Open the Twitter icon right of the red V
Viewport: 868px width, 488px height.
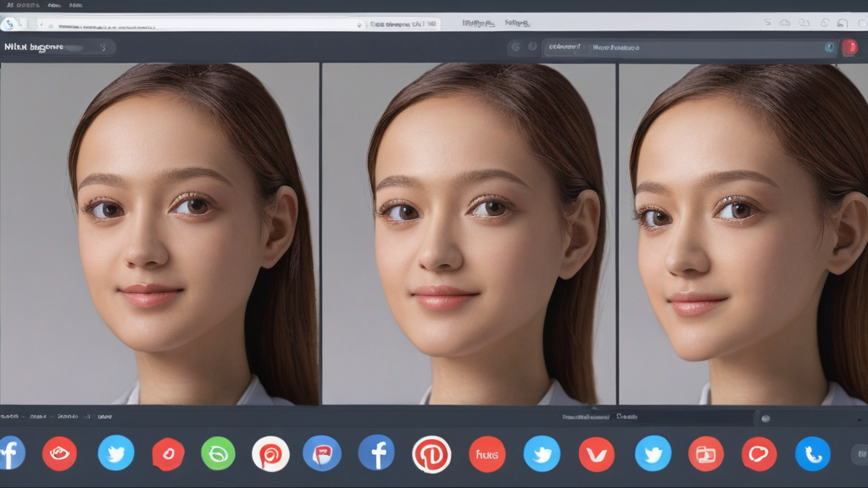[x=654, y=453]
